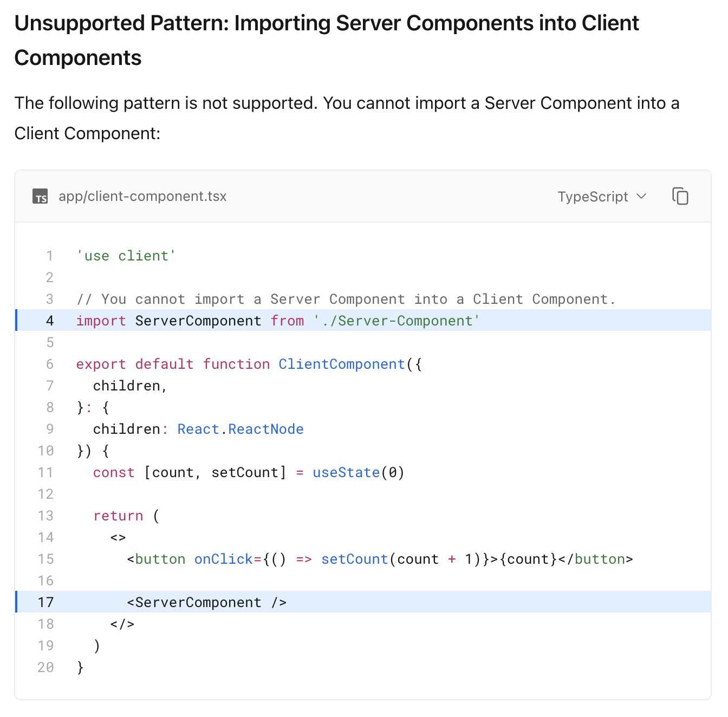Click 'children,' on line 7

(x=130, y=386)
